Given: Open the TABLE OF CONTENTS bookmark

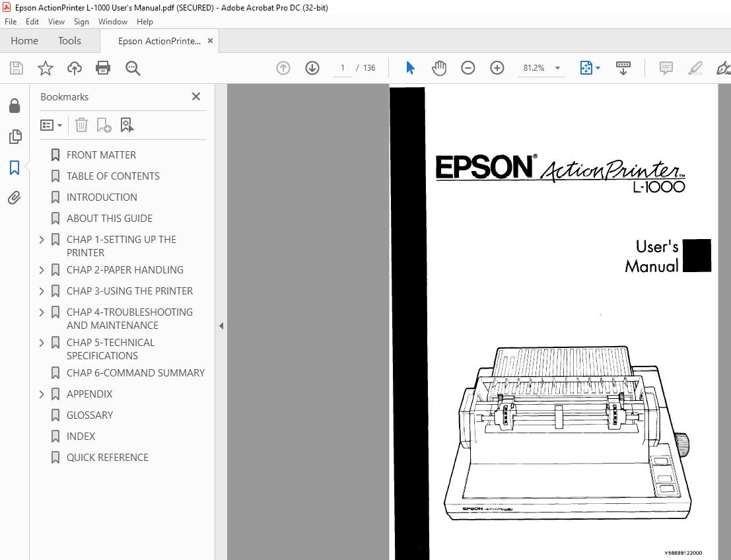Looking at the screenshot, I should [x=113, y=176].
